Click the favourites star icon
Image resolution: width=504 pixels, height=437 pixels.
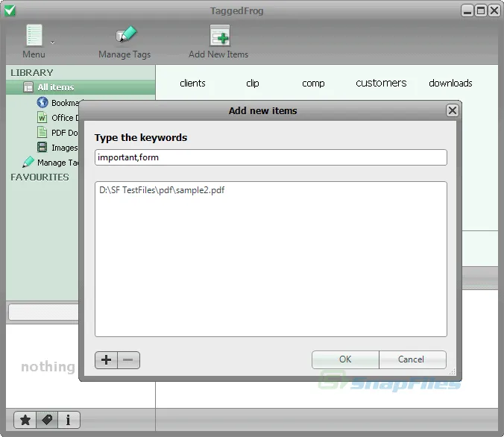[x=25, y=420]
